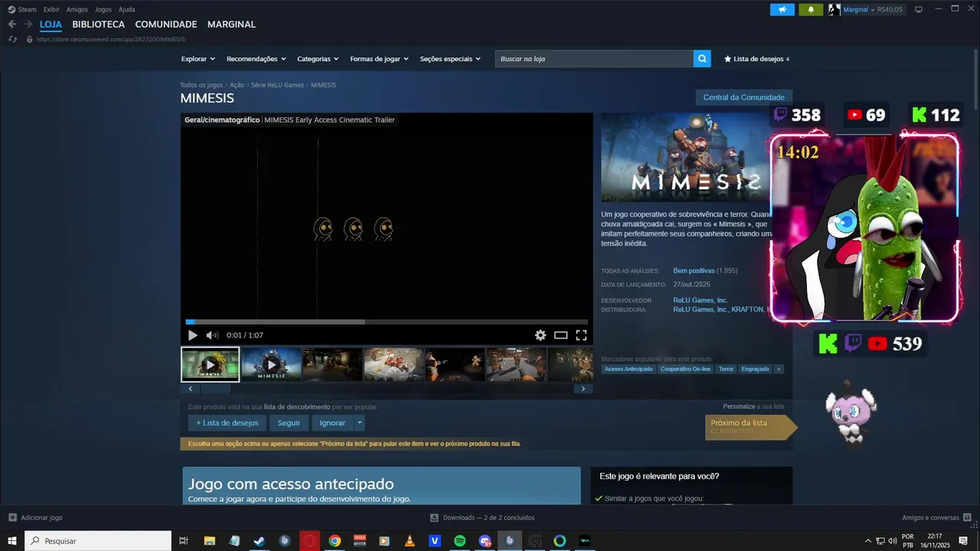Click the thumbnail strip horizontal scrollbar

(x=387, y=389)
